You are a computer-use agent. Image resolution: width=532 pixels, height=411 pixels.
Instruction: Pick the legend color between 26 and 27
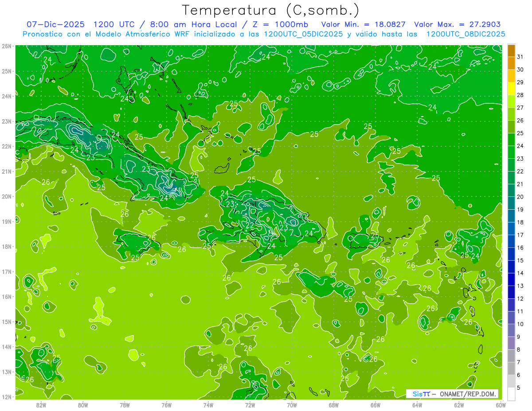(511, 114)
